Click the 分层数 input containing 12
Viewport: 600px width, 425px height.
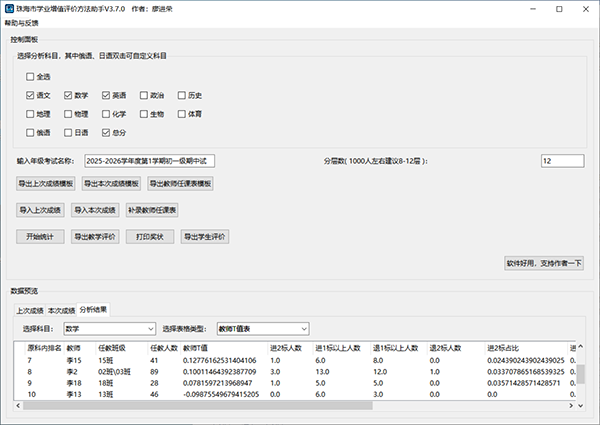coord(562,161)
